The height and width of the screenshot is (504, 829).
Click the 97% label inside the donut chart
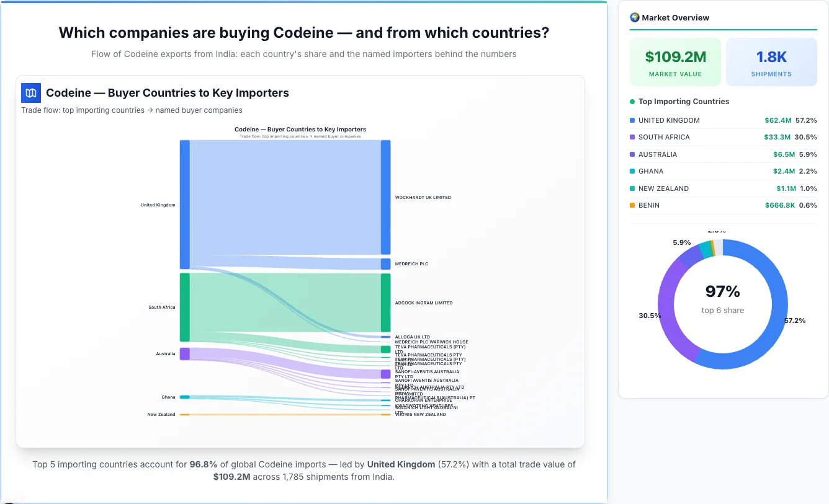[x=723, y=291]
